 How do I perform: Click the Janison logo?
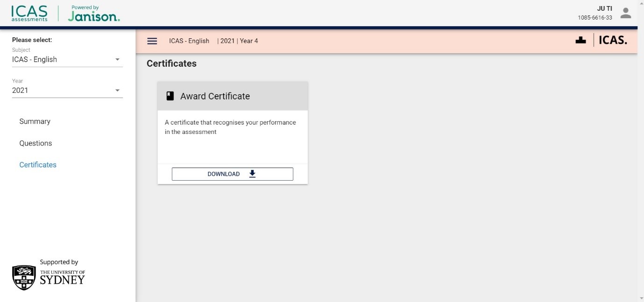tap(93, 14)
